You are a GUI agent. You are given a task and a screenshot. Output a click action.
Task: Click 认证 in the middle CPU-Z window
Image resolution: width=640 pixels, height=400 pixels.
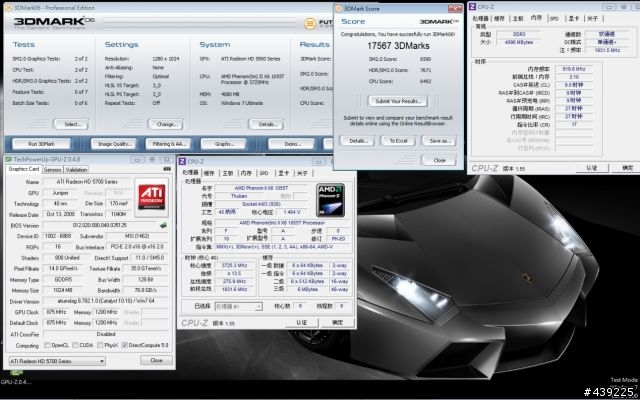point(302,322)
